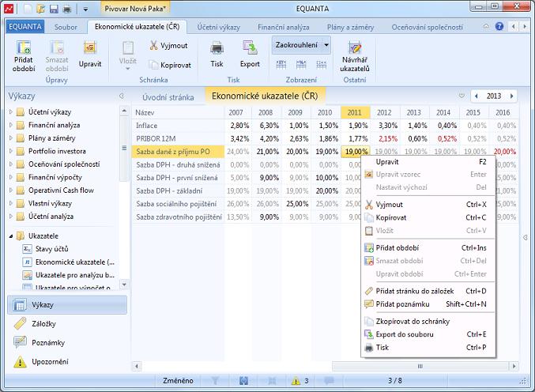
Task: Select the Výkazy navigation pane button
Action: tap(67, 304)
